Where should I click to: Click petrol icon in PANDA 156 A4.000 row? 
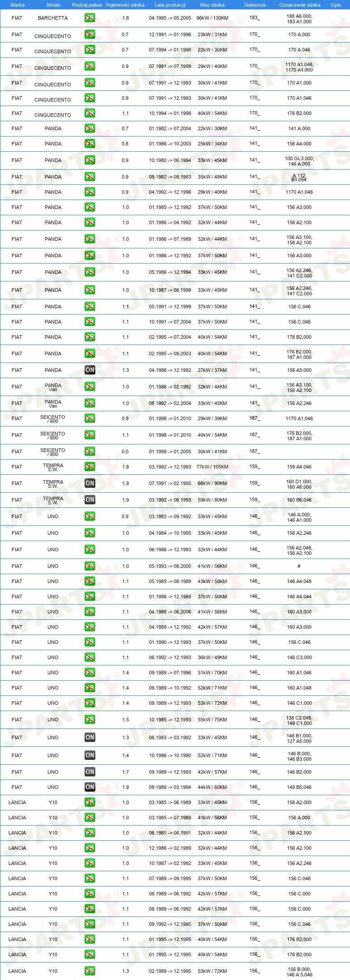point(90,144)
